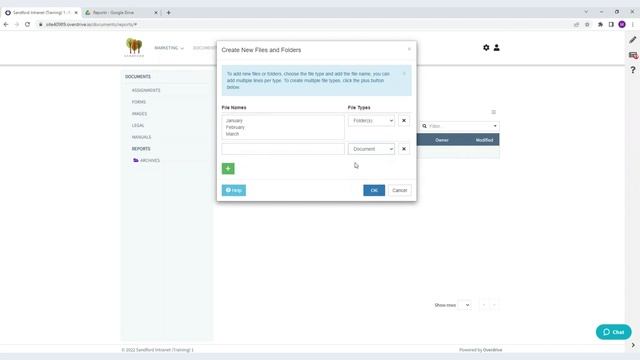
Task: Remove the Document row with X
Action: [x=404, y=149]
